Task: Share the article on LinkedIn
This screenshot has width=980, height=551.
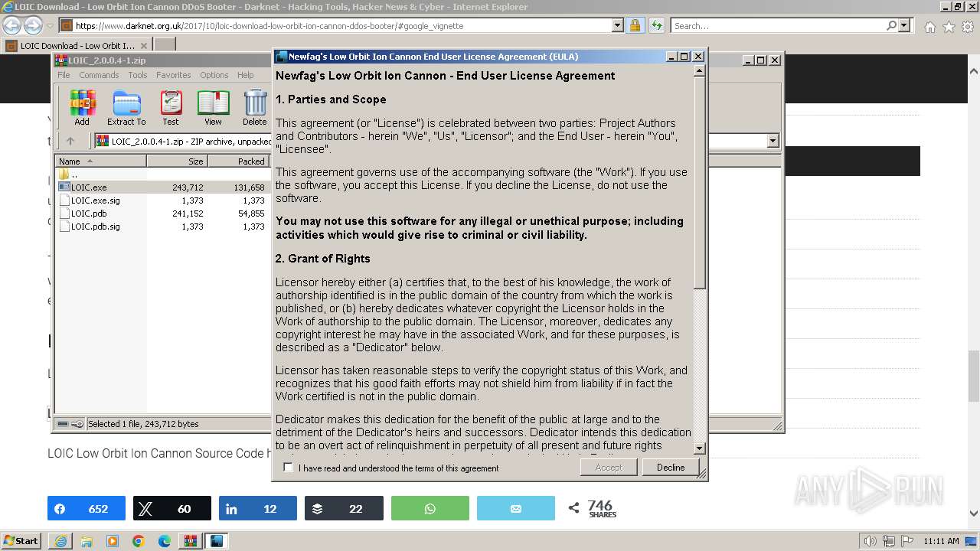Action: coord(258,508)
